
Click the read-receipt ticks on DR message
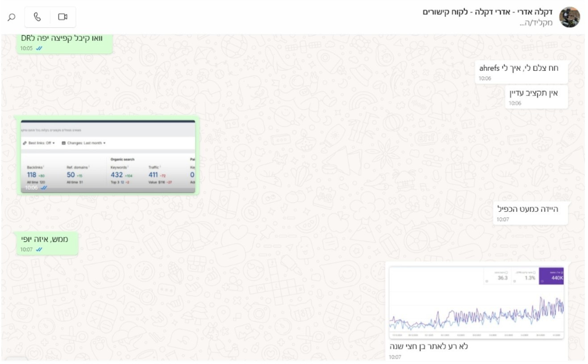tap(39, 48)
